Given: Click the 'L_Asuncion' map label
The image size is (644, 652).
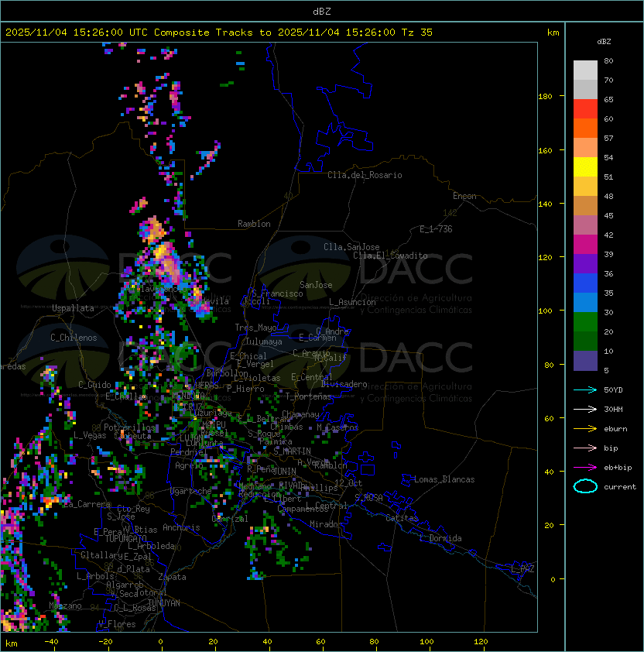Looking at the screenshot, I should (x=352, y=302).
